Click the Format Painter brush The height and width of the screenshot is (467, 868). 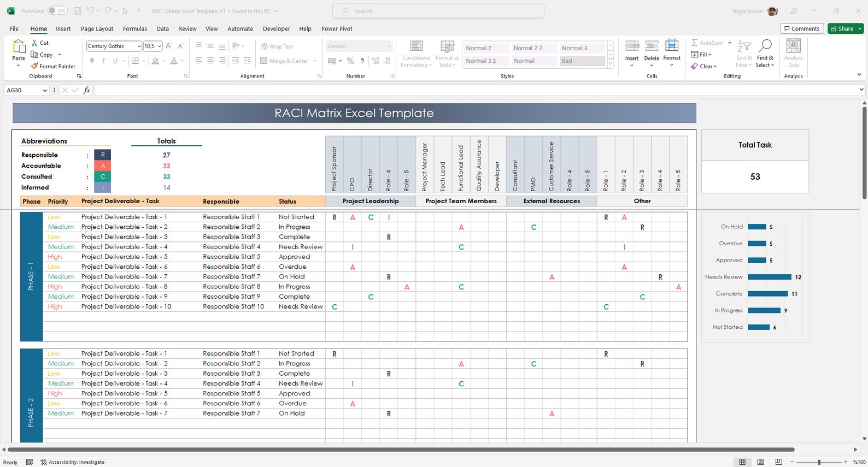(x=34, y=66)
